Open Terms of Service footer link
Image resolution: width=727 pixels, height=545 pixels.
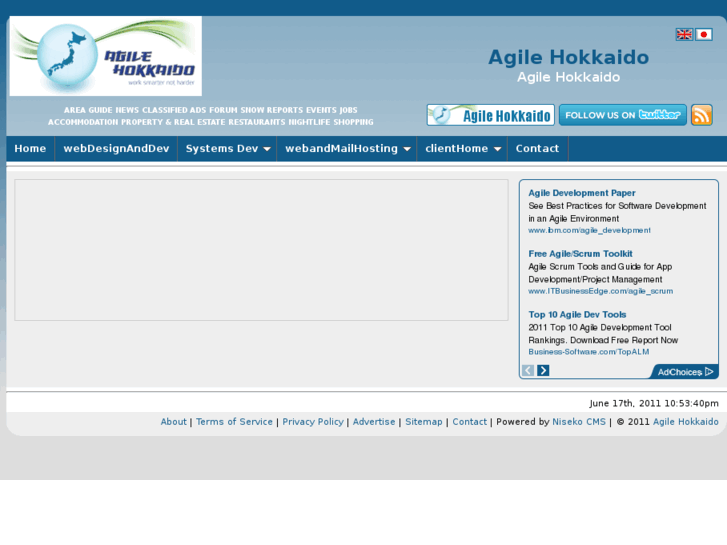click(x=234, y=422)
